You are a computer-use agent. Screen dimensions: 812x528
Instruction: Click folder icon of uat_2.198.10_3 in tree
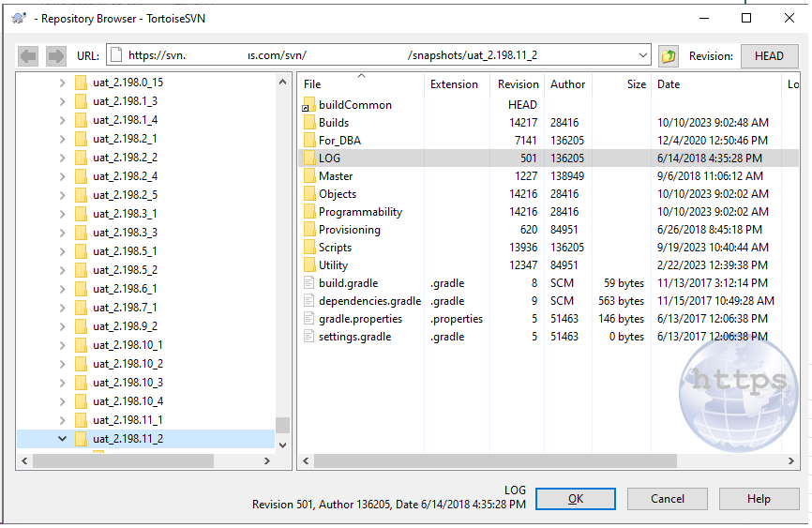point(81,383)
